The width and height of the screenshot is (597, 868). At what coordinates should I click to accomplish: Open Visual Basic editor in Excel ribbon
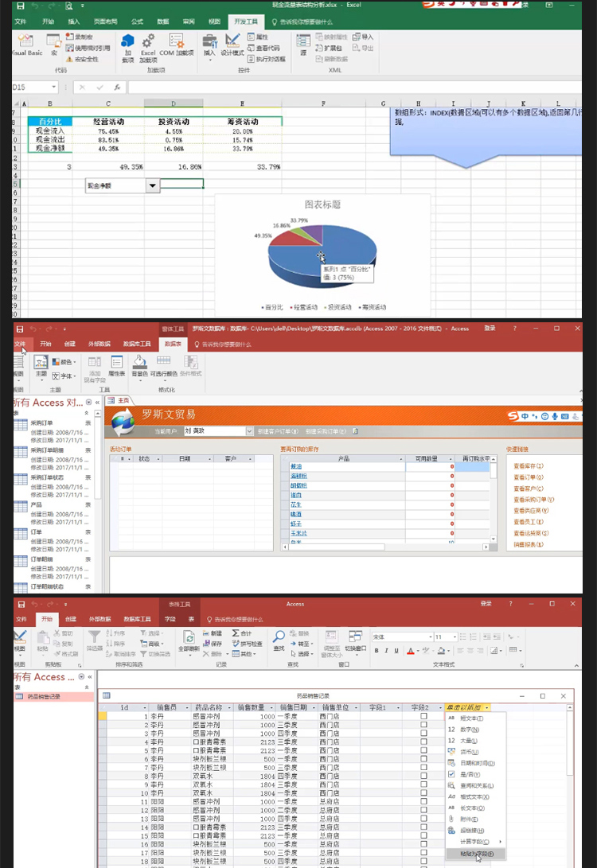(26, 45)
